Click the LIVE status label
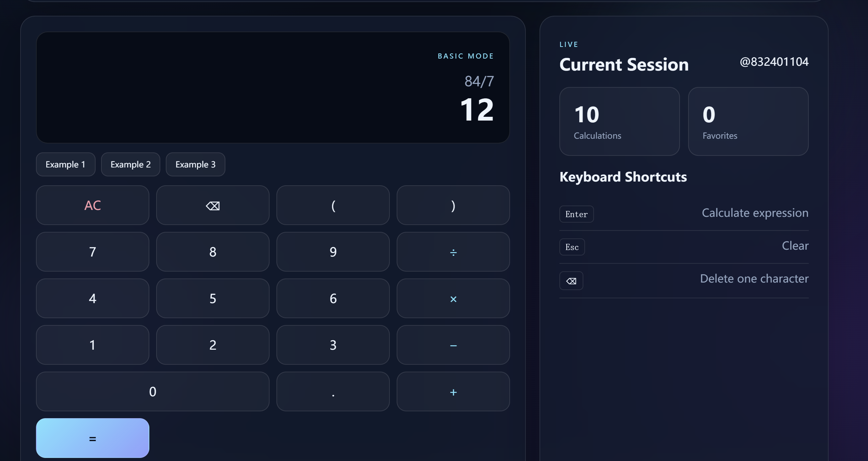Viewport: 868px width, 461px height. tap(569, 44)
